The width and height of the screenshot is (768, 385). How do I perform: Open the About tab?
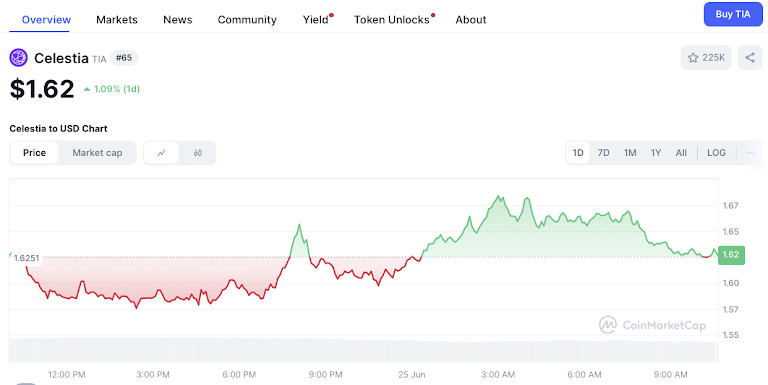[x=471, y=20]
